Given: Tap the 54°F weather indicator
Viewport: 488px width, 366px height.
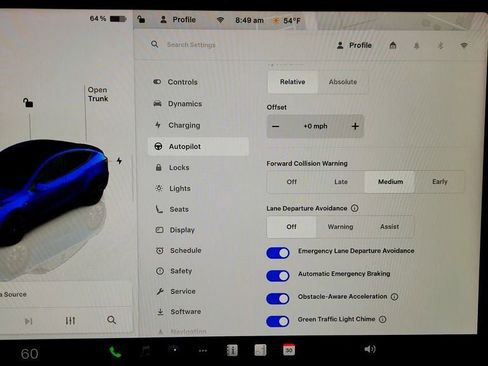Looking at the screenshot, I should (287, 21).
